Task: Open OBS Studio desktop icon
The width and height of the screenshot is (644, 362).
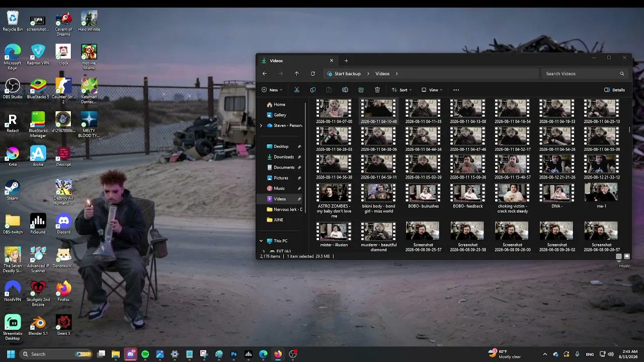Action: point(13,88)
